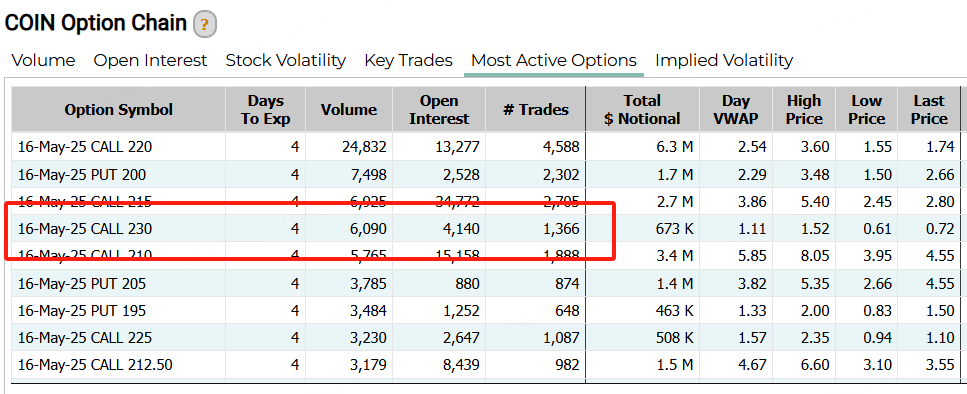Sort by Option Symbol column header
The height and width of the screenshot is (394, 967).
point(119,110)
